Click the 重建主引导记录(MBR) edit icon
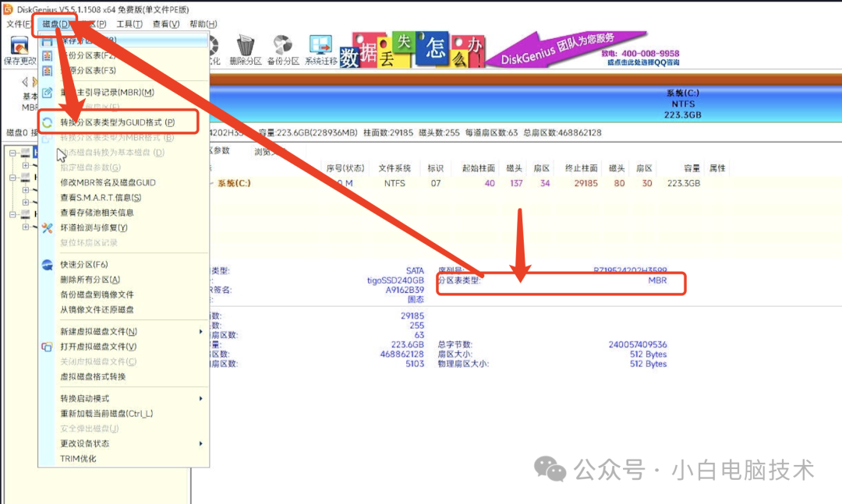The height and width of the screenshot is (504, 842). click(x=48, y=93)
